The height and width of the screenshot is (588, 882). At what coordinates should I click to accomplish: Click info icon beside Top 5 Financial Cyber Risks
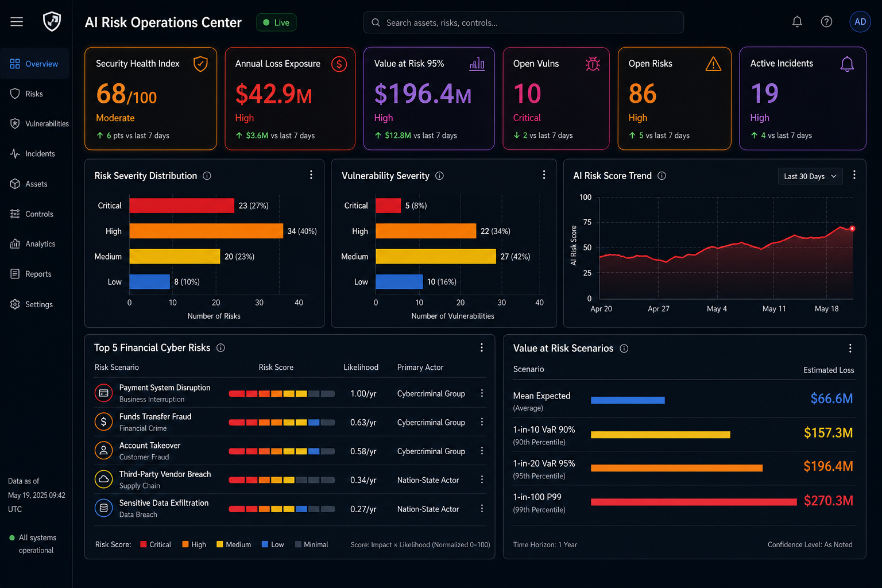(x=220, y=348)
